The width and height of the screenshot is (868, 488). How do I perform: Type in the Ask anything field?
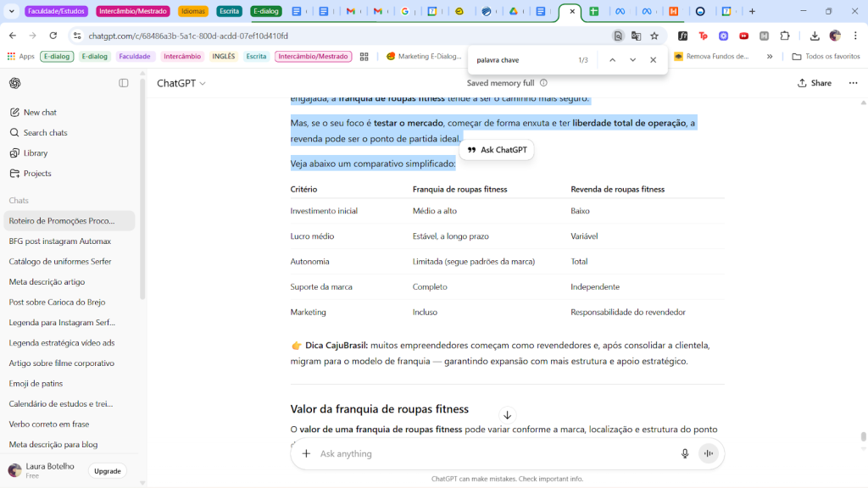click(x=492, y=454)
